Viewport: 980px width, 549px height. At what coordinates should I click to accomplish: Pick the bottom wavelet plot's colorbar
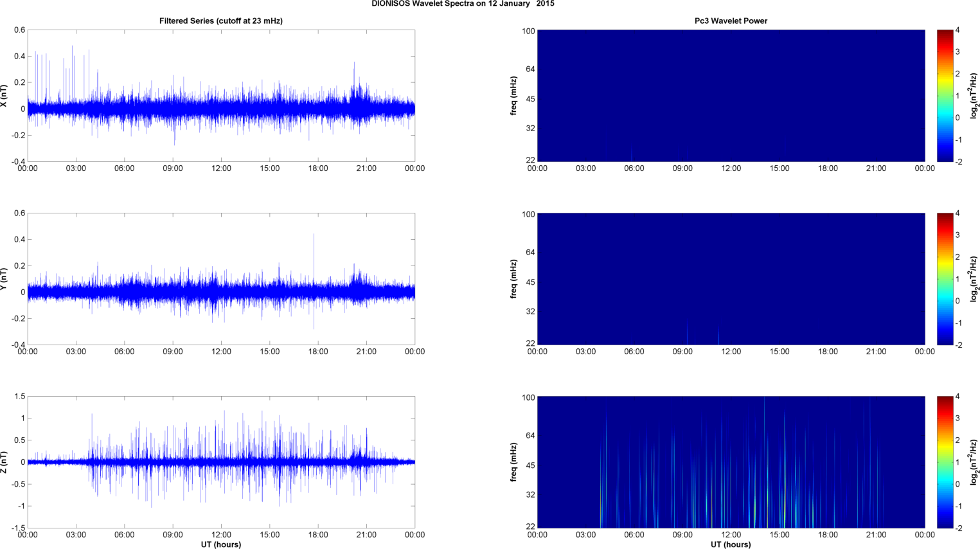[x=945, y=462]
